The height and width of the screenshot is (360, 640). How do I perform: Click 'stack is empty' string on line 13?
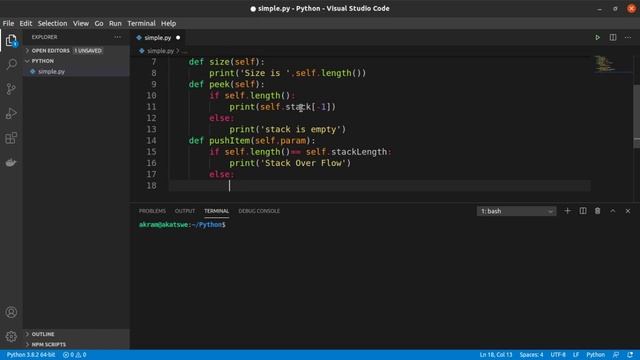coord(301,129)
